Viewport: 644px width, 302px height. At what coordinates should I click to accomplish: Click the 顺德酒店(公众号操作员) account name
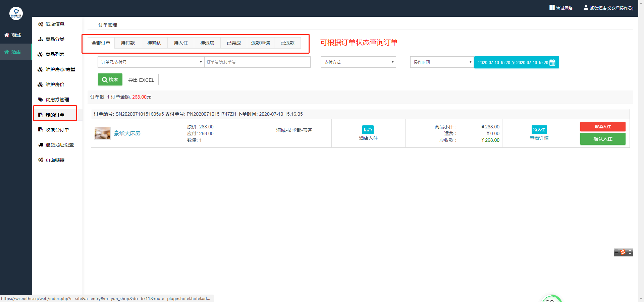click(x=612, y=8)
